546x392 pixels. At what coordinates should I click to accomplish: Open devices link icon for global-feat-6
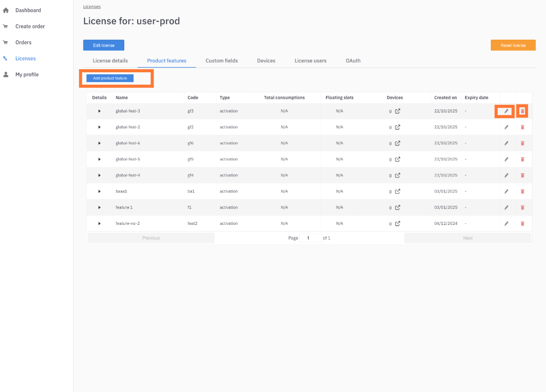click(398, 143)
